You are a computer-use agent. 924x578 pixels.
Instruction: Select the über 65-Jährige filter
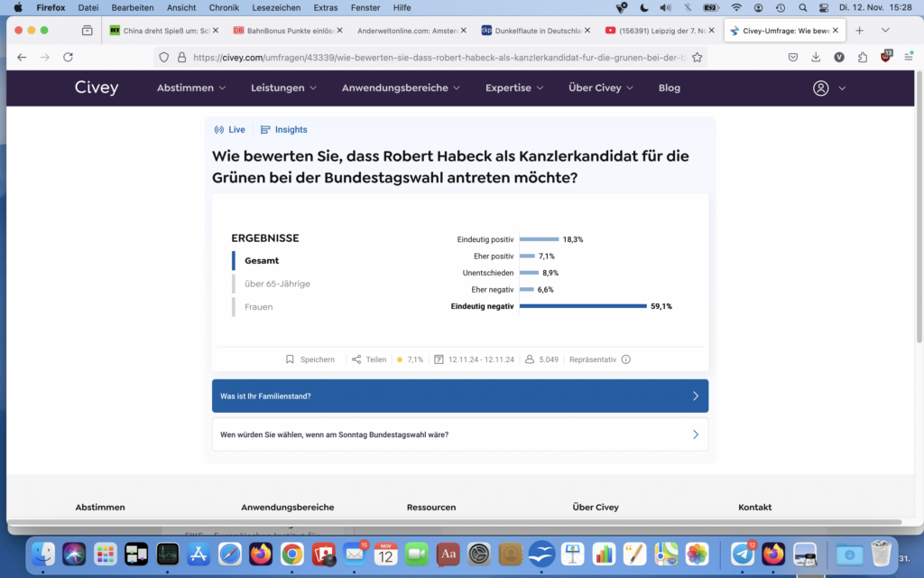[277, 284]
